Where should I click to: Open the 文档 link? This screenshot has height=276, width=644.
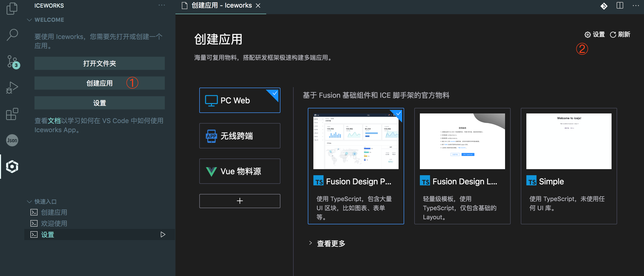tap(55, 121)
